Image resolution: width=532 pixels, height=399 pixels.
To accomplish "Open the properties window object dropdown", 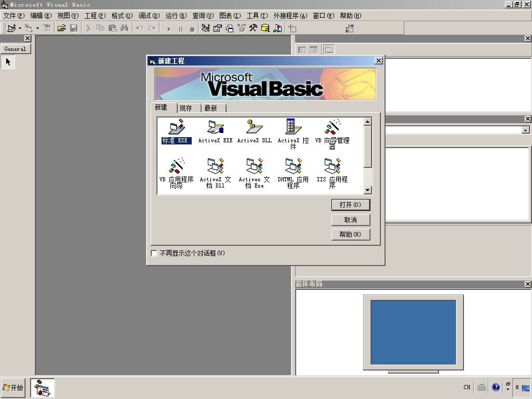I will click(x=525, y=130).
